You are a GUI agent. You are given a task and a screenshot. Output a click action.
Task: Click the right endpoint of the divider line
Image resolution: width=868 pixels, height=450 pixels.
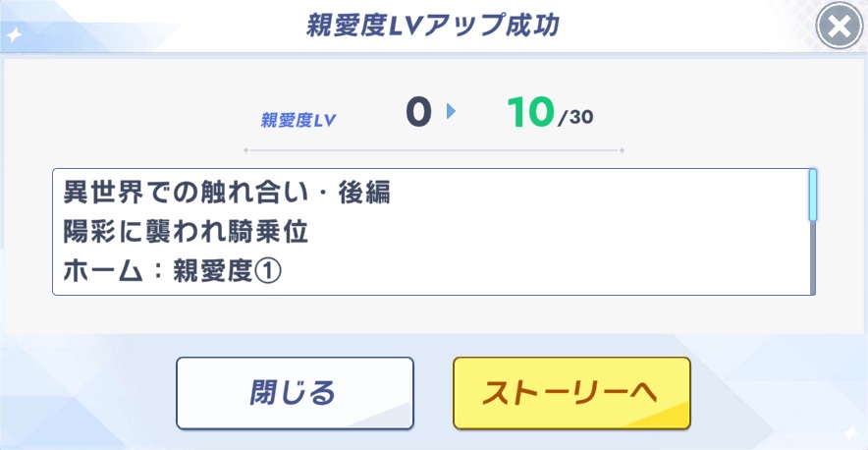pos(622,151)
